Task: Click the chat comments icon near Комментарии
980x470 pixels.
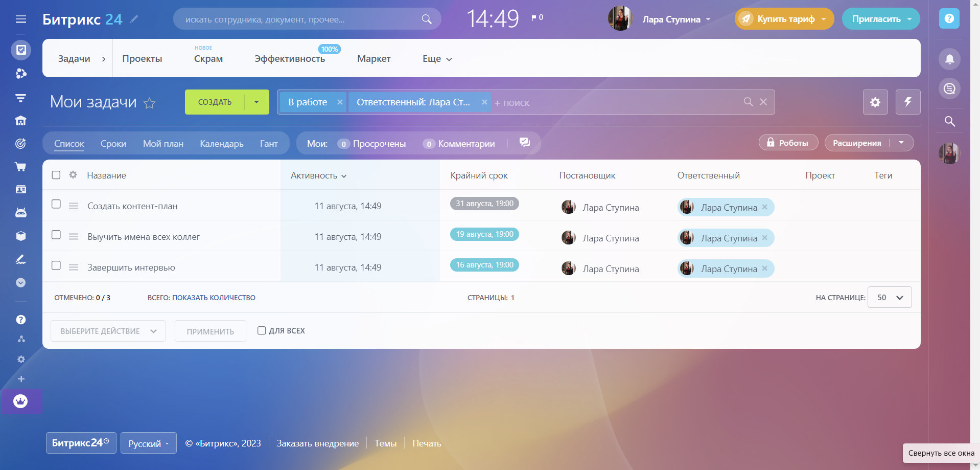Action: point(524,143)
